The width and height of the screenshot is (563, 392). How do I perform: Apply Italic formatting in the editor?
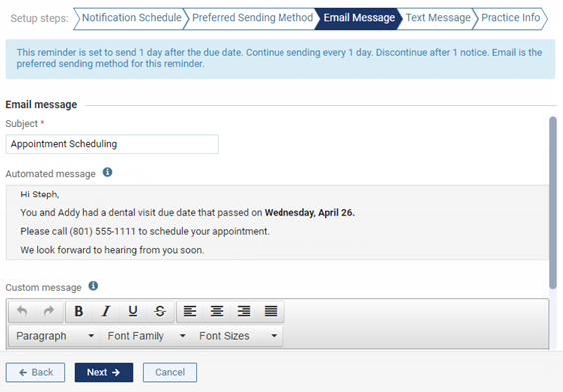[106, 311]
